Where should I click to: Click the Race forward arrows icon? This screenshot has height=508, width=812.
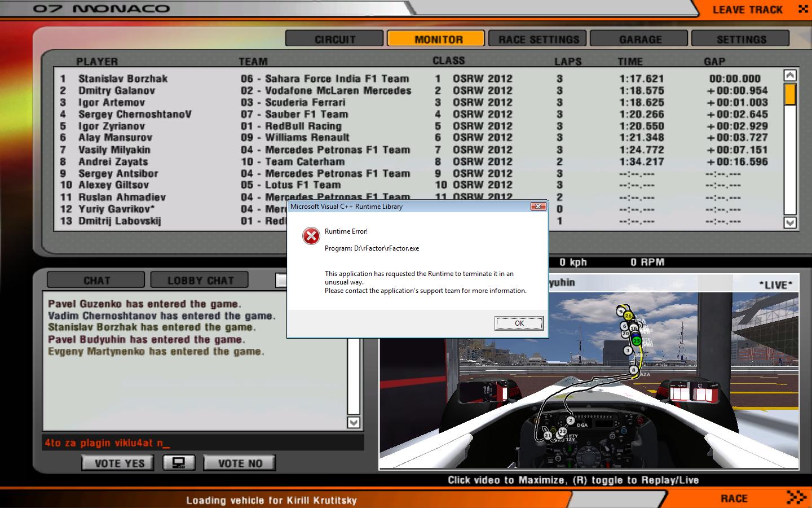tap(796, 497)
